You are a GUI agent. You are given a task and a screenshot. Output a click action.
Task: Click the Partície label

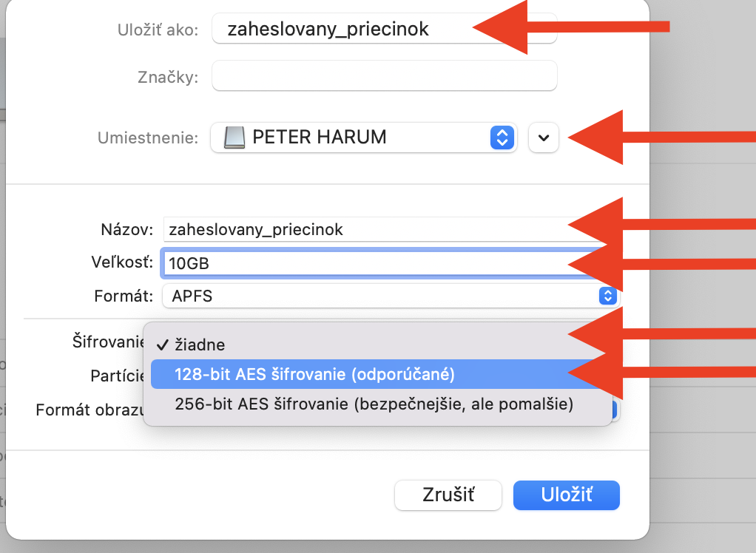116,376
